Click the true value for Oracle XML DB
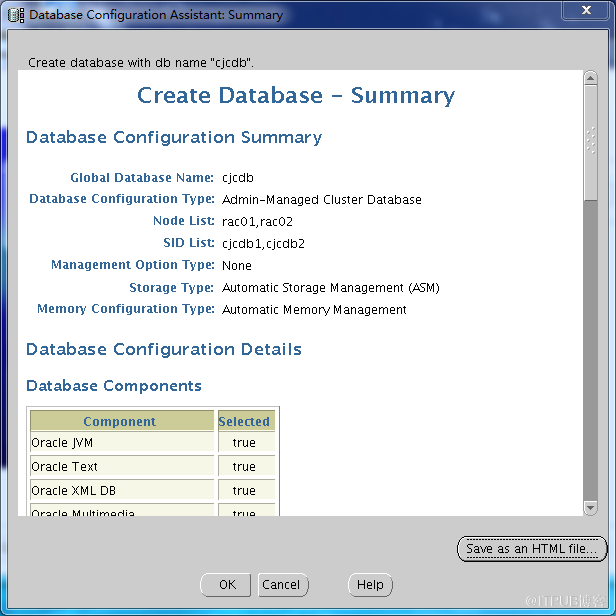 coord(244,491)
